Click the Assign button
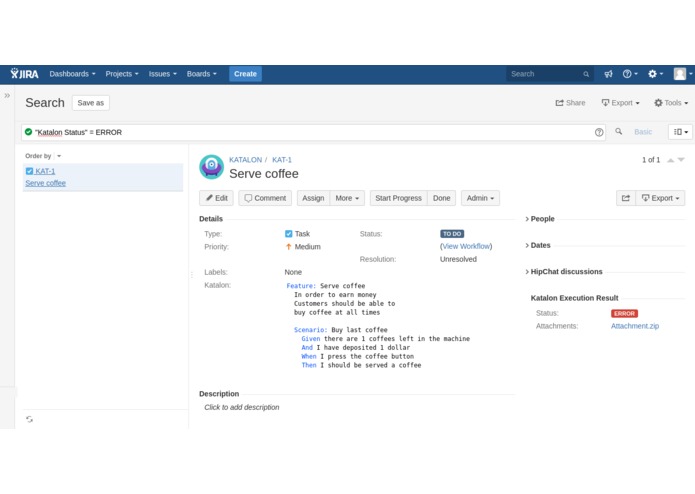 tap(313, 198)
